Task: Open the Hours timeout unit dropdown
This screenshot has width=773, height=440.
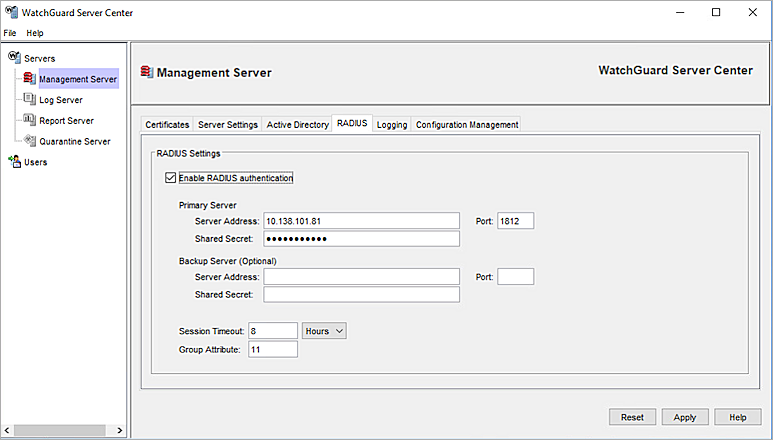Action: (x=324, y=331)
